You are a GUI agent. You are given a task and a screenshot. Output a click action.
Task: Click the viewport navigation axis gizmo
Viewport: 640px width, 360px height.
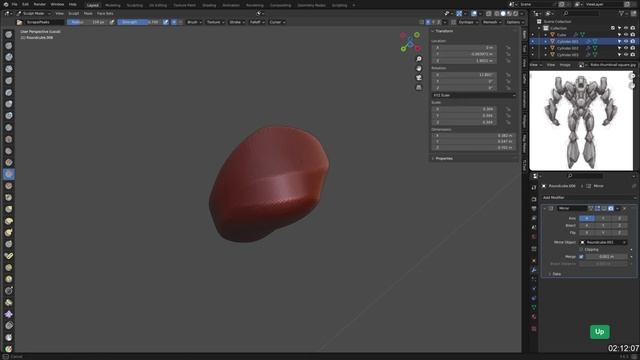[410, 42]
